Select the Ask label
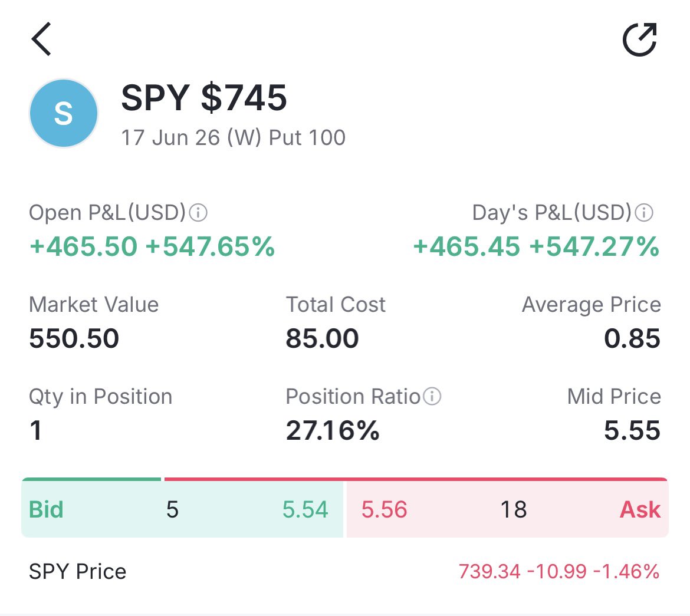 tap(640, 509)
